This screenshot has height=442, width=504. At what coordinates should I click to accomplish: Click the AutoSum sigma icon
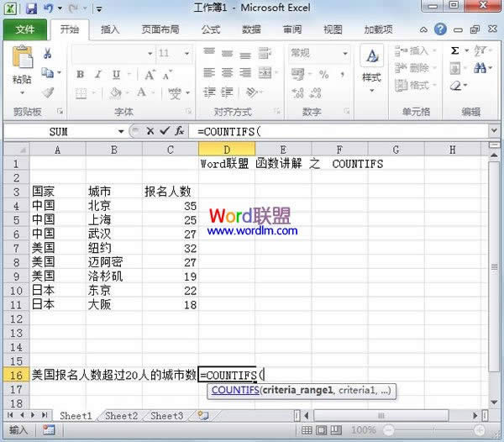point(455,50)
